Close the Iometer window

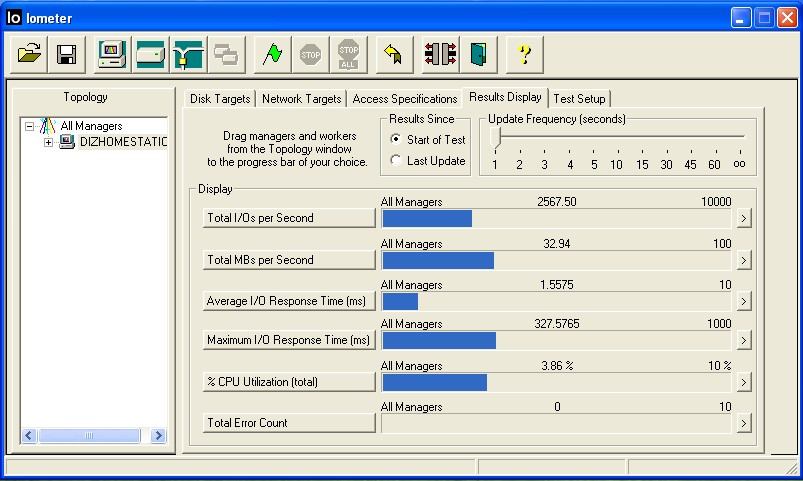[x=788, y=18]
